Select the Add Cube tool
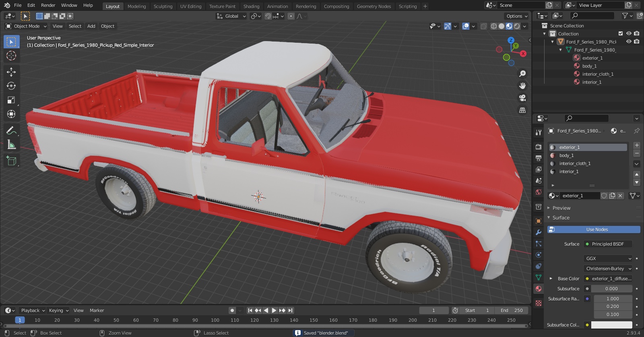644x337 pixels. [x=11, y=161]
